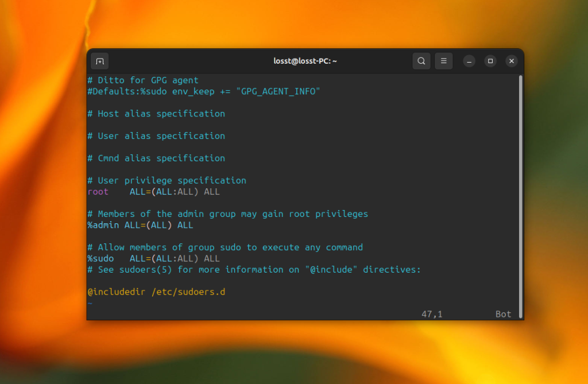Click the 47,1 cursor position indicator
Image resolution: width=588 pixels, height=384 pixels.
(432, 314)
